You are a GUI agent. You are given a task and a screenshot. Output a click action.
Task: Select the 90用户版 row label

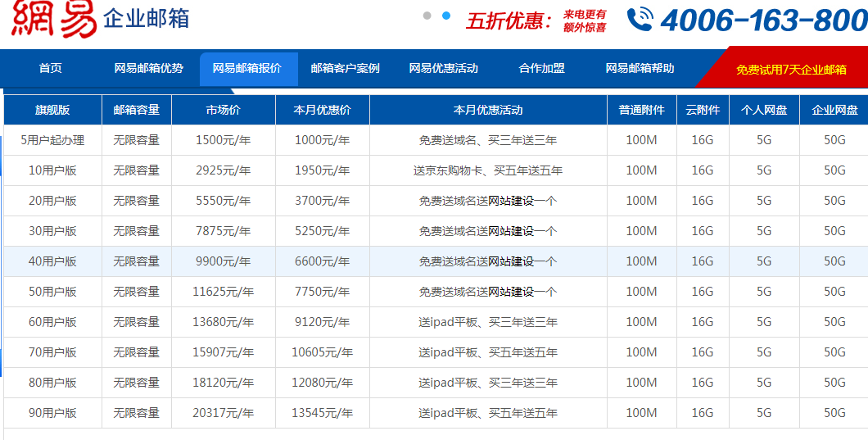point(52,413)
